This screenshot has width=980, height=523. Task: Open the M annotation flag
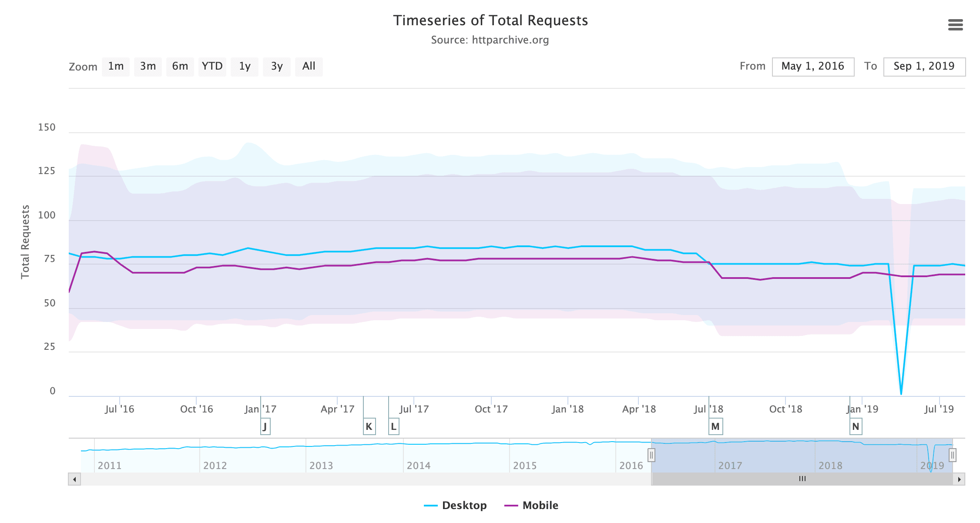coord(715,426)
